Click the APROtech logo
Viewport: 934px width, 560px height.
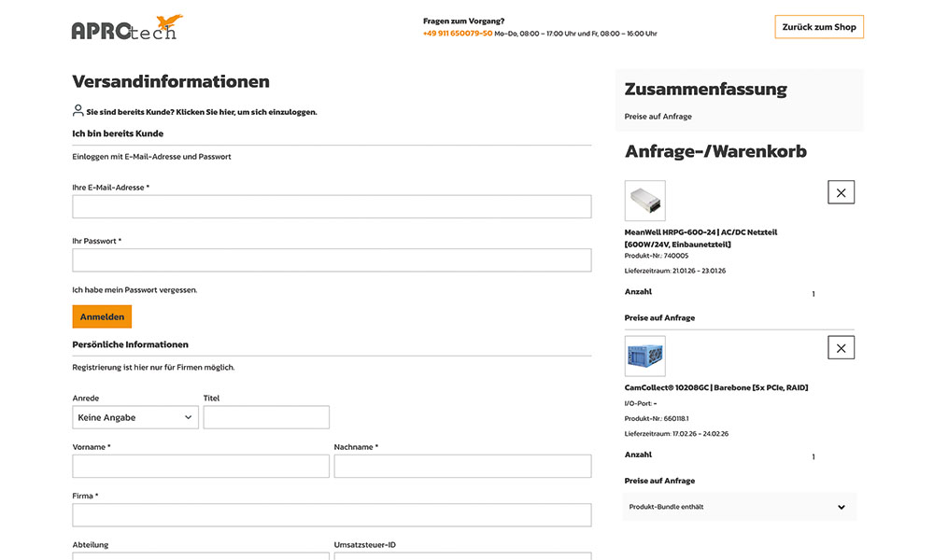tap(126, 28)
